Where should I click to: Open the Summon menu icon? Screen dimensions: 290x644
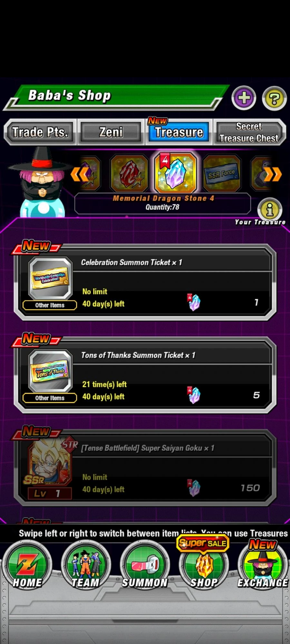point(145,566)
